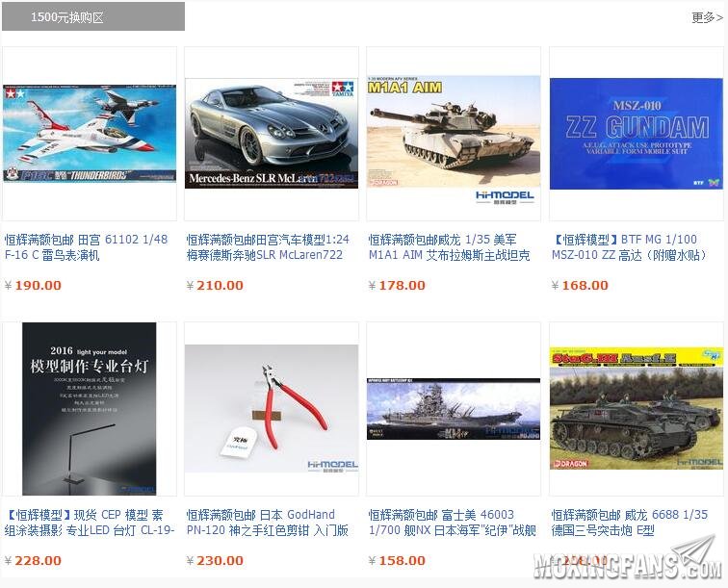Open the Dragon StuG III Ausf.E thumbnail
Image resolution: width=728 pixels, height=588 pixels.
tap(637, 408)
